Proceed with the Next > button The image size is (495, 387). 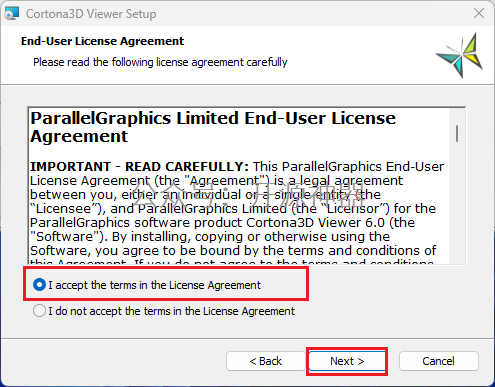pyautogui.click(x=347, y=361)
